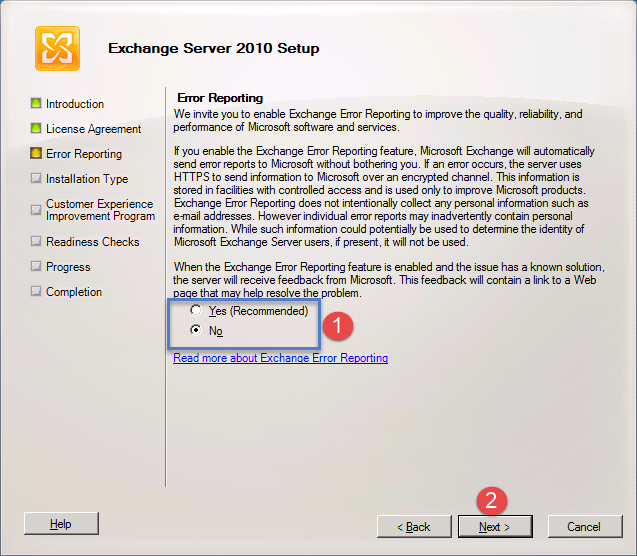Click the Help button

(61, 524)
